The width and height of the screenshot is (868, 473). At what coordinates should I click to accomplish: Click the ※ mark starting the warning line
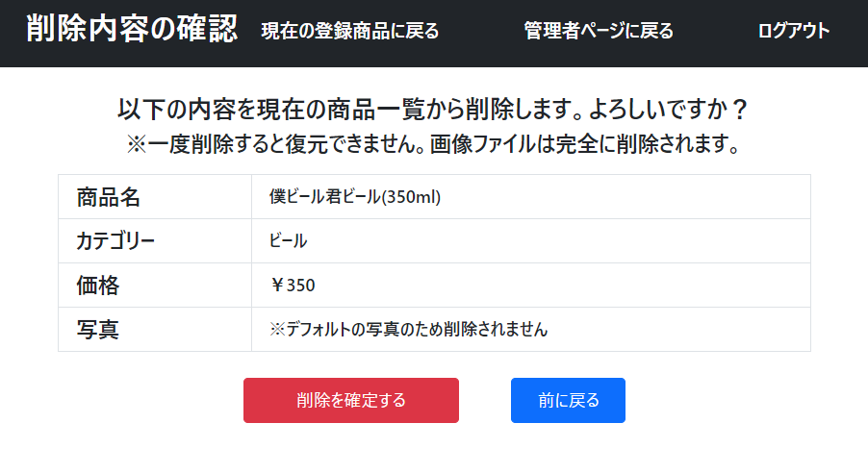[136, 145]
